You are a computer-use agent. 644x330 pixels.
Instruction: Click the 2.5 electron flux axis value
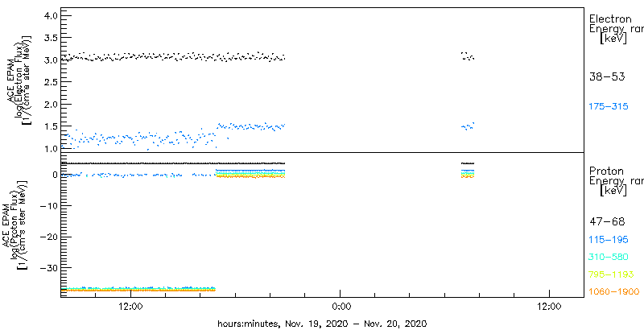(51, 81)
